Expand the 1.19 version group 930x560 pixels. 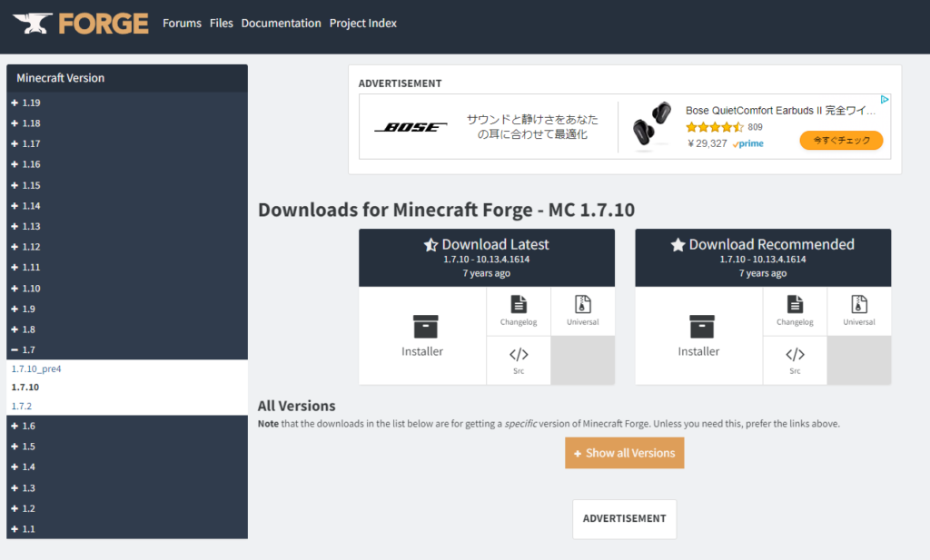pyautogui.click(x=127, y=103)
